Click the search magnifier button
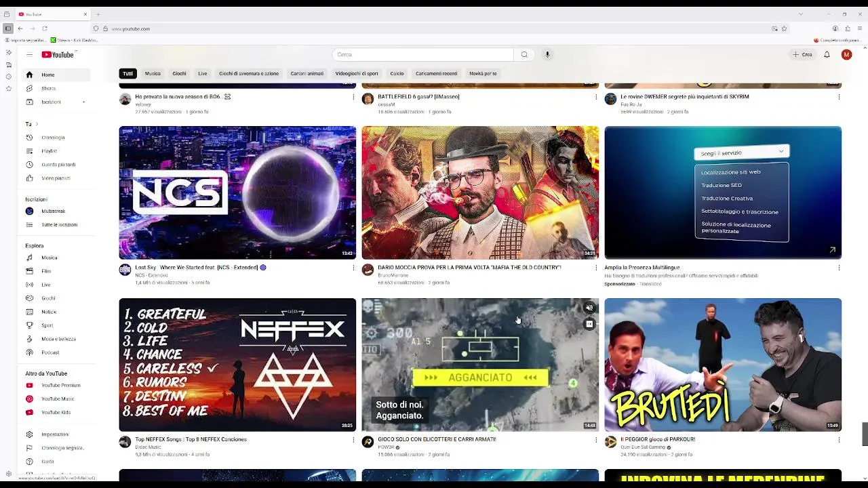Screen dimensions: 868x488 click(x=524, y=55)
